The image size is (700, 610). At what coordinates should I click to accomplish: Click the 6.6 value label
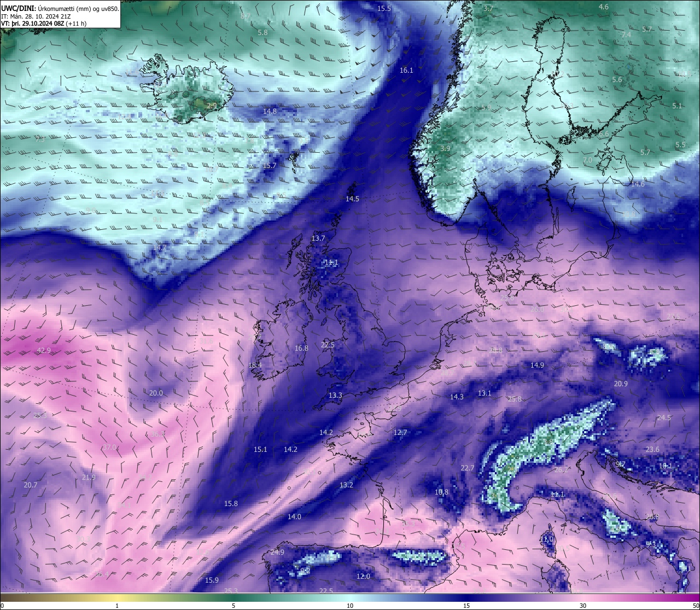click(604, 134)
